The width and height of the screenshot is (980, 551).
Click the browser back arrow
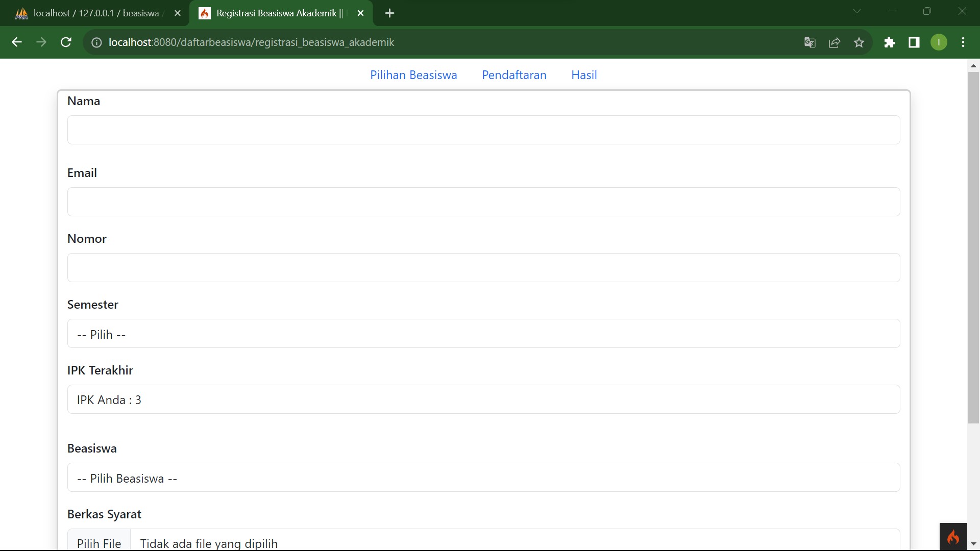coord(17,42)
